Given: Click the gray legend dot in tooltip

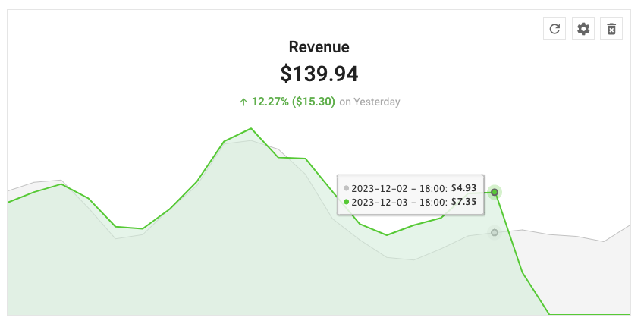Looking at the screenshot, I should (x=346, y=188).
